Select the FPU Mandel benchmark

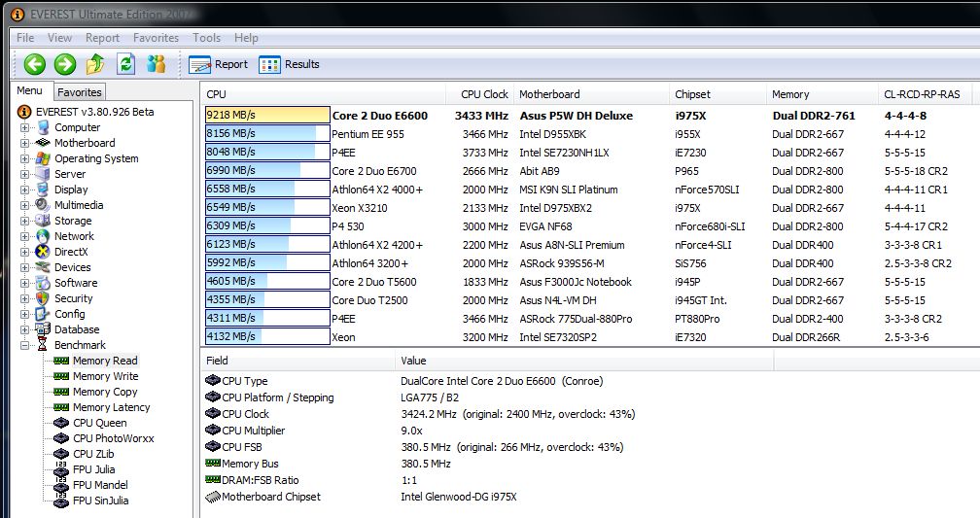coord(100,485)
